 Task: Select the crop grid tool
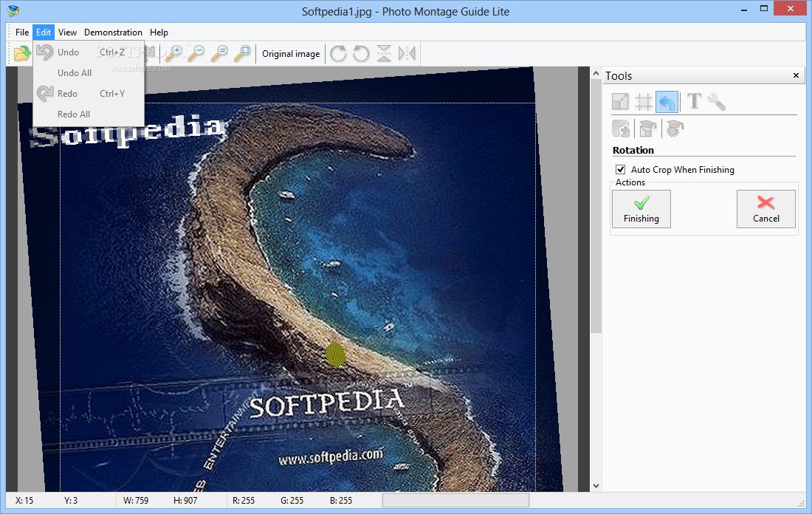[x=643, y=102]
